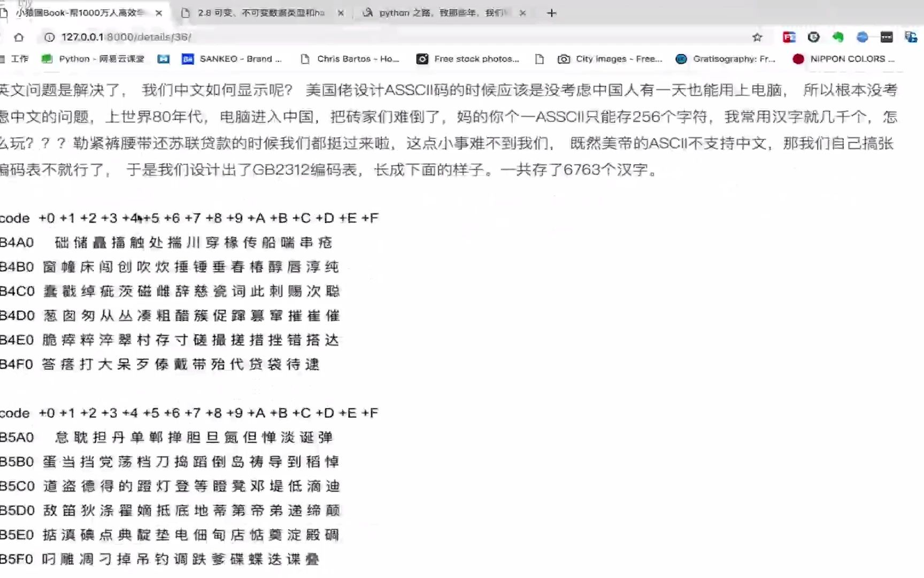Click the B4B0 row label
The width and height of the screenshot is (924, 578).
(17, 267)
